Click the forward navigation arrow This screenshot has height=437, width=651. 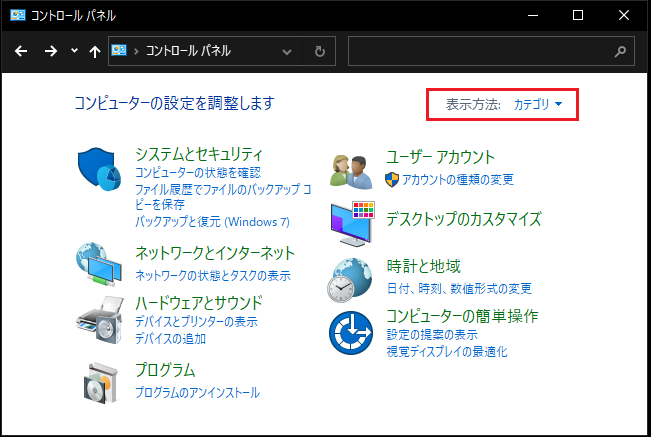(x=51, y=51)
